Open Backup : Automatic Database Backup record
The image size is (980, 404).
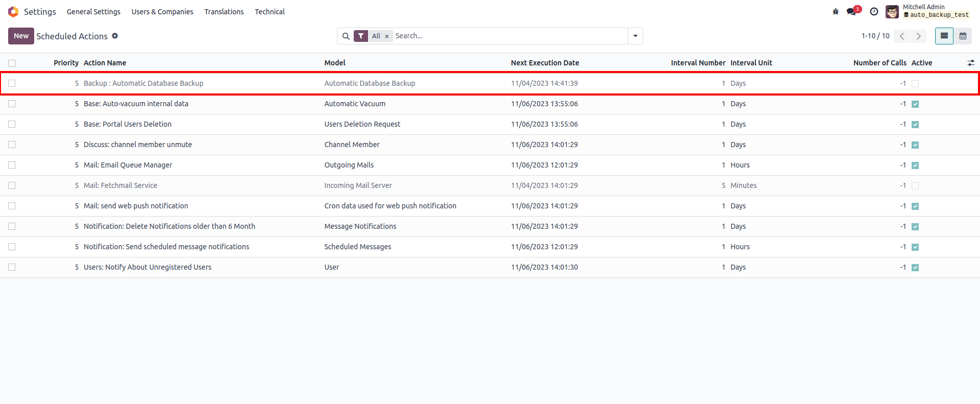tap(143, 83)
